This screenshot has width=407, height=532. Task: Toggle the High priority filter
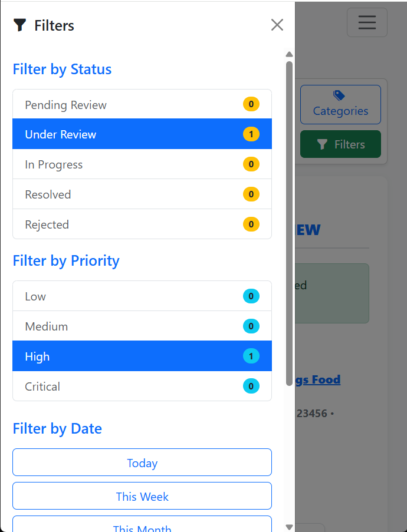tap(142, 356)
